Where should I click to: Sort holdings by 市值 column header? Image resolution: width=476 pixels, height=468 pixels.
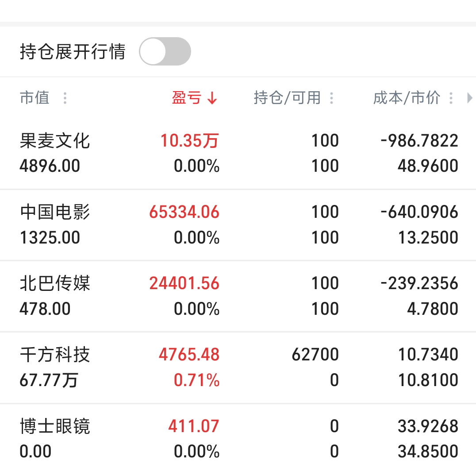coord(35,98)
